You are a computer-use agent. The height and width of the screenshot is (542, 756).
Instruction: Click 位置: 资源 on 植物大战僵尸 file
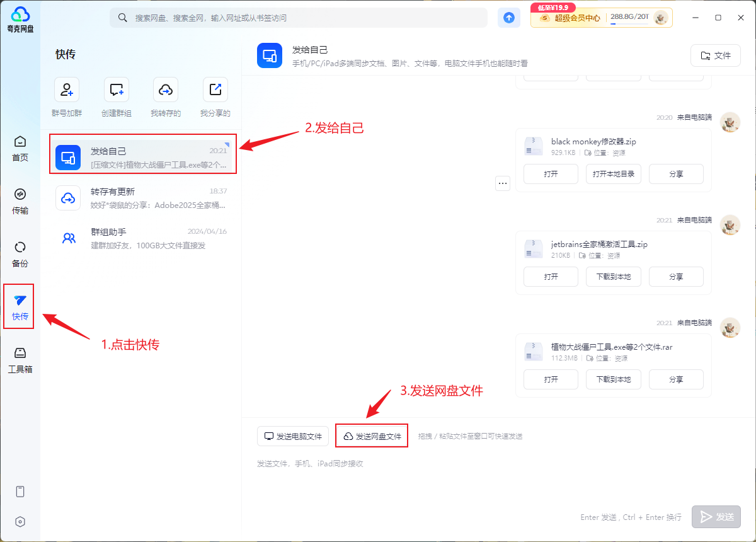607,359
